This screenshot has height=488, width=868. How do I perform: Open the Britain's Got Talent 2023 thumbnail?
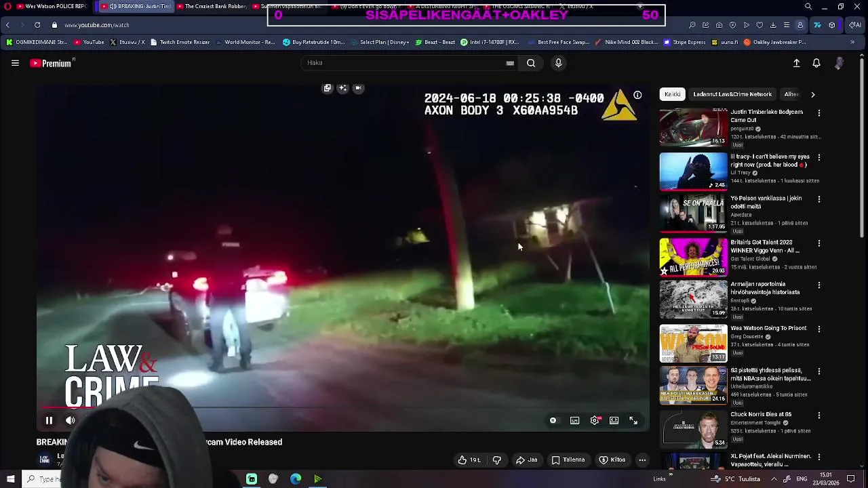[693, 257]
